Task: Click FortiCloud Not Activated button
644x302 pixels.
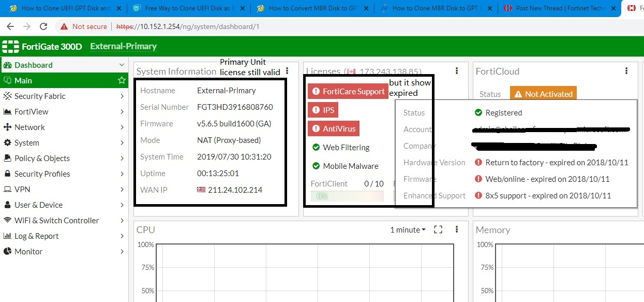Action: coord(543,94)
